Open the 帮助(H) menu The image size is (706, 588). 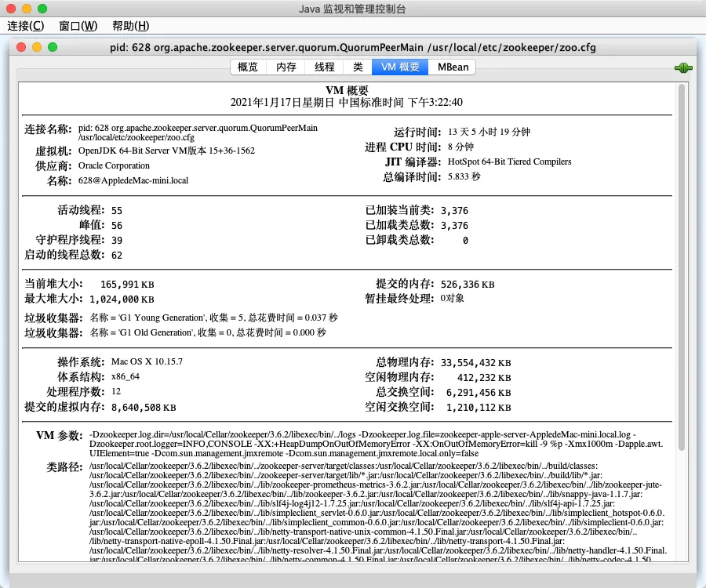(x=130, y=26)
